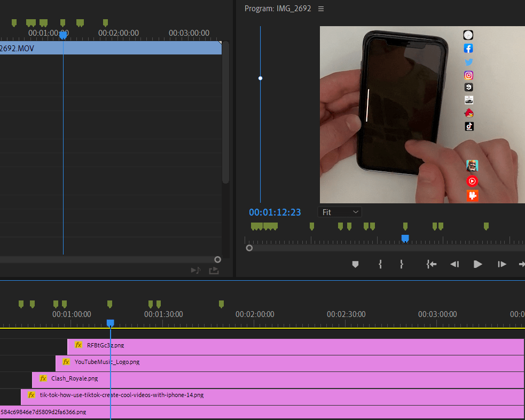Viewport: 525px width, 420px height.
Task: Click the Step Back one frame icon
Action: (x=455, y=264)
